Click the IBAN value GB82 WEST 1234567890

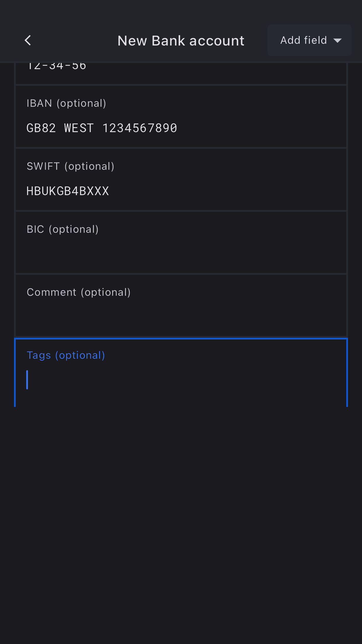point(102,128)
